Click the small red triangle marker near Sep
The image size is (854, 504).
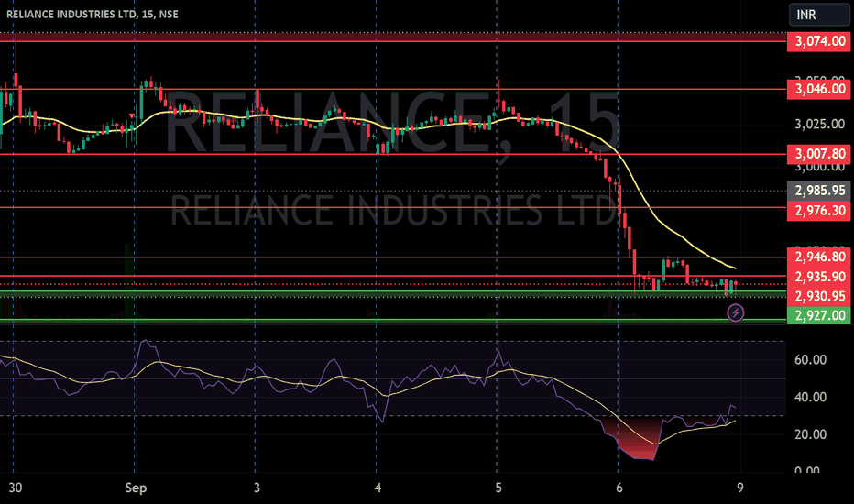point(132,115)
